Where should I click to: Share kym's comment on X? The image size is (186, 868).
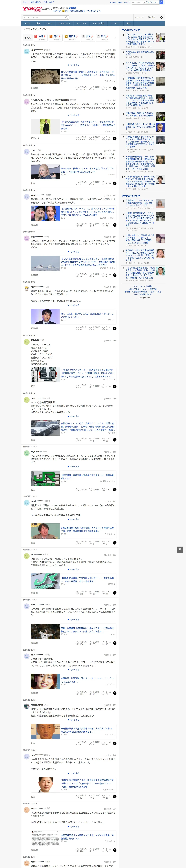pos(115,225)
